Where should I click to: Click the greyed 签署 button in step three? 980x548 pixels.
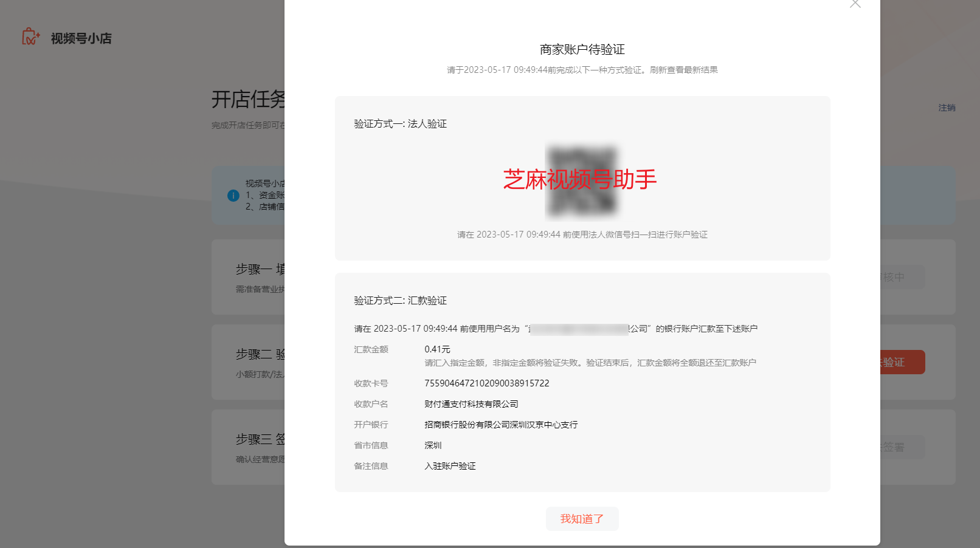tap(902, 447)
